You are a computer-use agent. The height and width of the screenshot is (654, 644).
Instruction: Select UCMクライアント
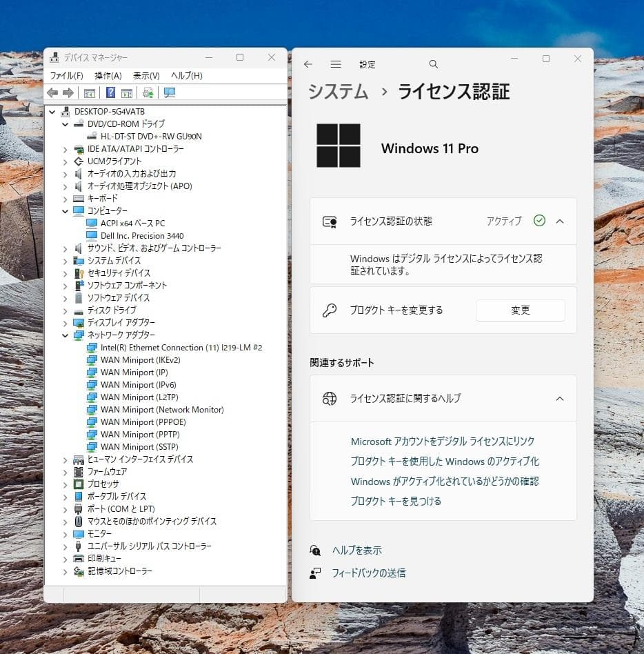pyautogui.click(x=114, y=161)
